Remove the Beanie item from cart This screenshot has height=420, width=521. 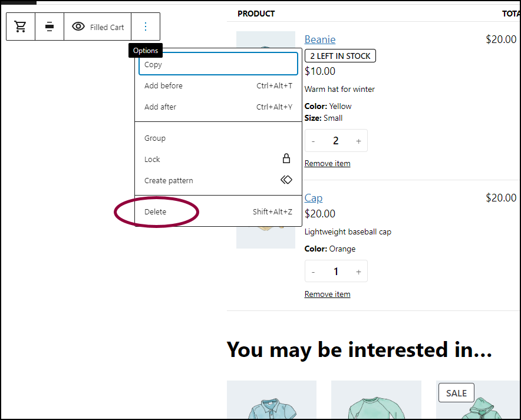coord(327,163)
